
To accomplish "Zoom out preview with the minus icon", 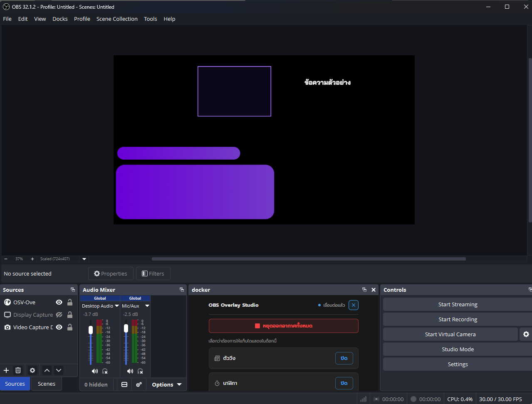I will coord(6,259).
